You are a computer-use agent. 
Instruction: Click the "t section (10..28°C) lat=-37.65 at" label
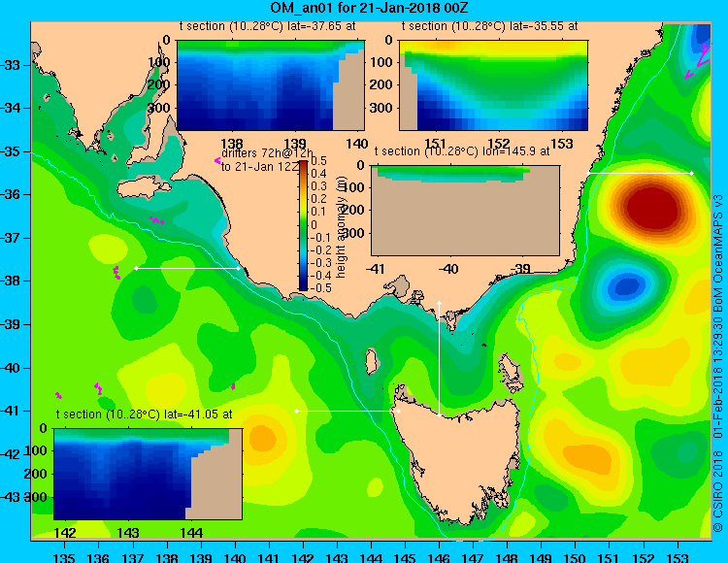[268, 26]
